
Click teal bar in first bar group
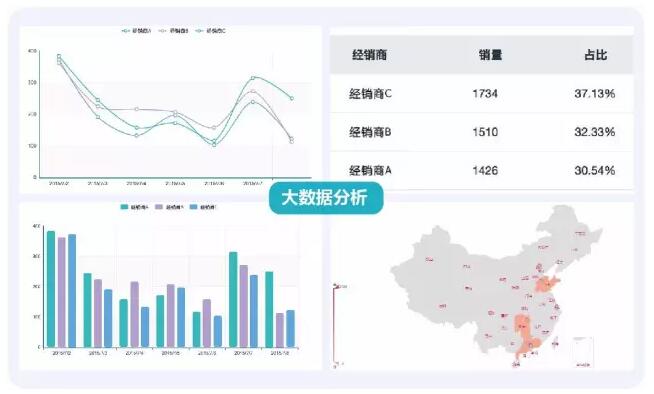click(51, 289)
